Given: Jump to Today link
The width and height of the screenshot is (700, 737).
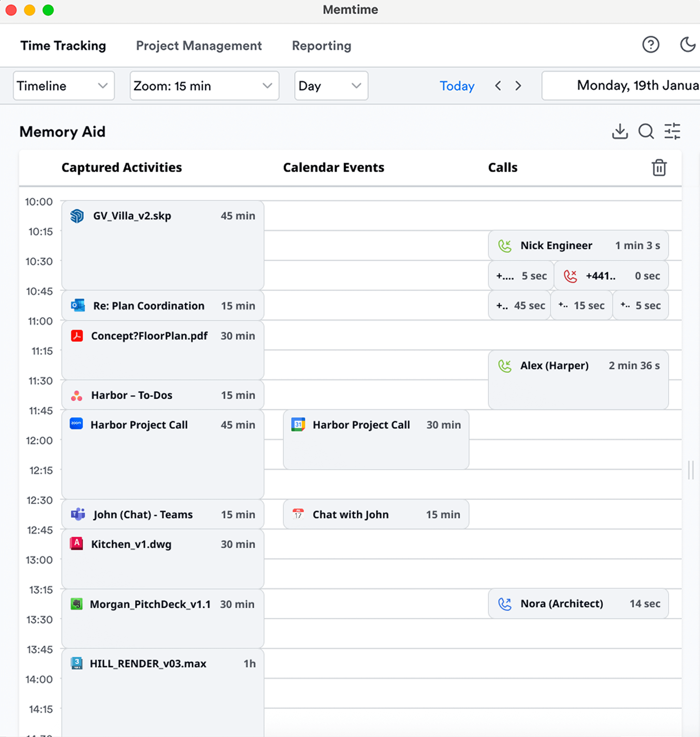Looking at the screenshot, I should (x=457, y=86).
